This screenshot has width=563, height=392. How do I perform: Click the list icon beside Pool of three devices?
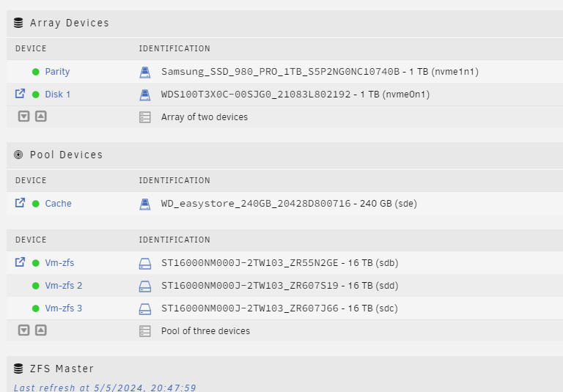pos(145,331)
